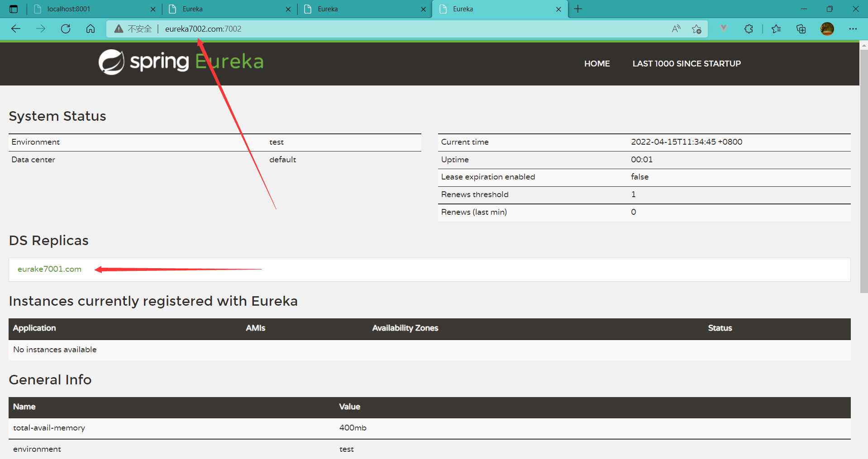Open the browser Settings and more menu
The width and height of the screenshot is (868, 459).
(853, 29)
